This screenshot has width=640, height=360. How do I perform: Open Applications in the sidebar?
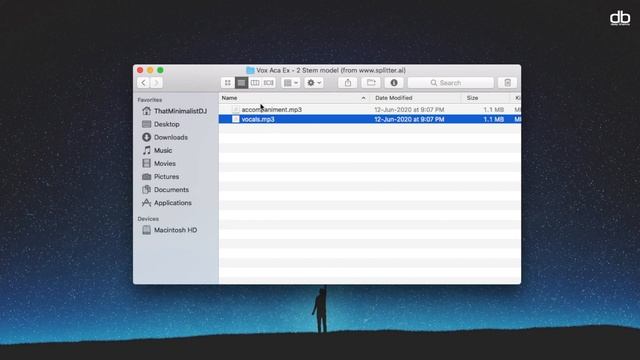[167, 202]
